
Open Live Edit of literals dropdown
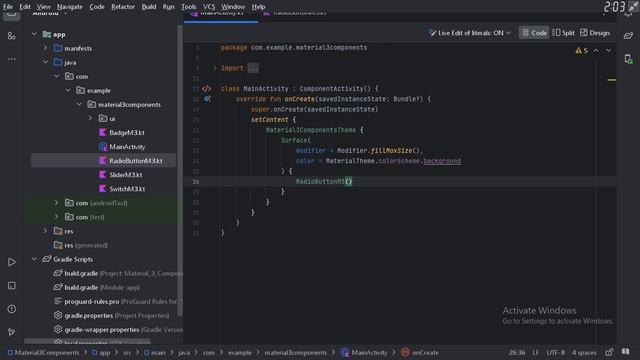469,33
